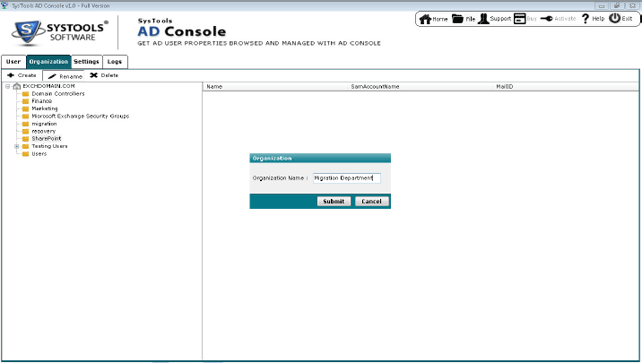Click the Rename pencil icon

52,77
